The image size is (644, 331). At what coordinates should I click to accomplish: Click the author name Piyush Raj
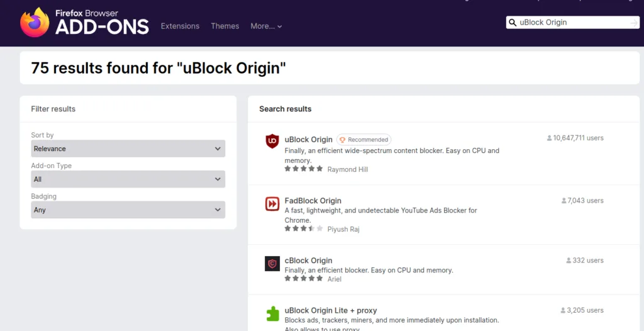coord(343,229)
